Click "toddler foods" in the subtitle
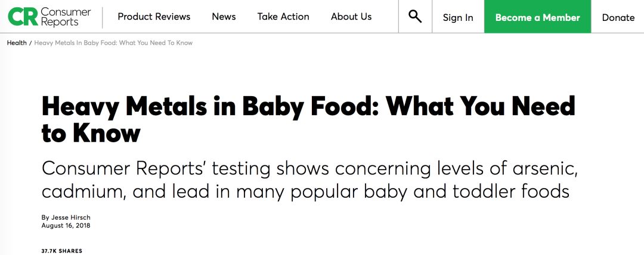The width and height of the screenshot is (644, 255). click(512, 192)
